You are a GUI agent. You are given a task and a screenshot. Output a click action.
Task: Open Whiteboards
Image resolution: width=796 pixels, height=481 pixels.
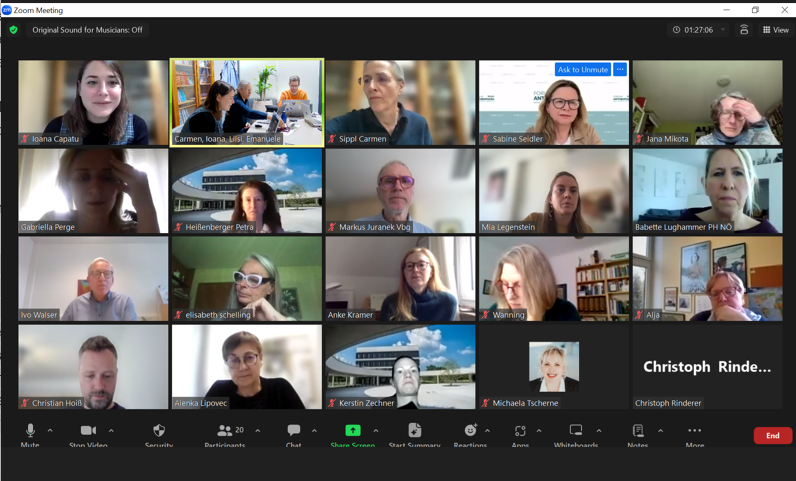pyautogui.click(x=576, y=432)
